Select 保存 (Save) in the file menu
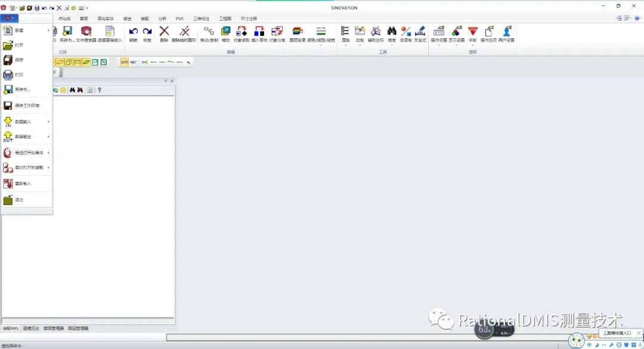 (26, 60)
